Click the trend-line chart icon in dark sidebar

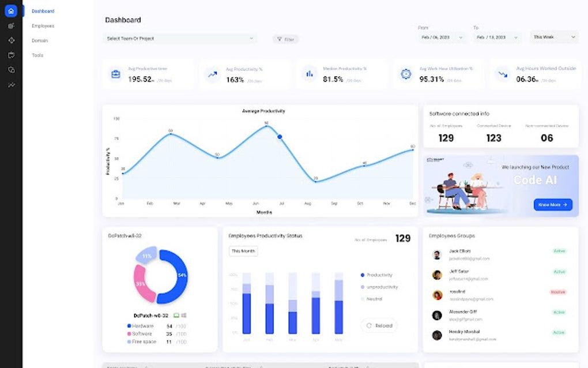tap(12, 85)
